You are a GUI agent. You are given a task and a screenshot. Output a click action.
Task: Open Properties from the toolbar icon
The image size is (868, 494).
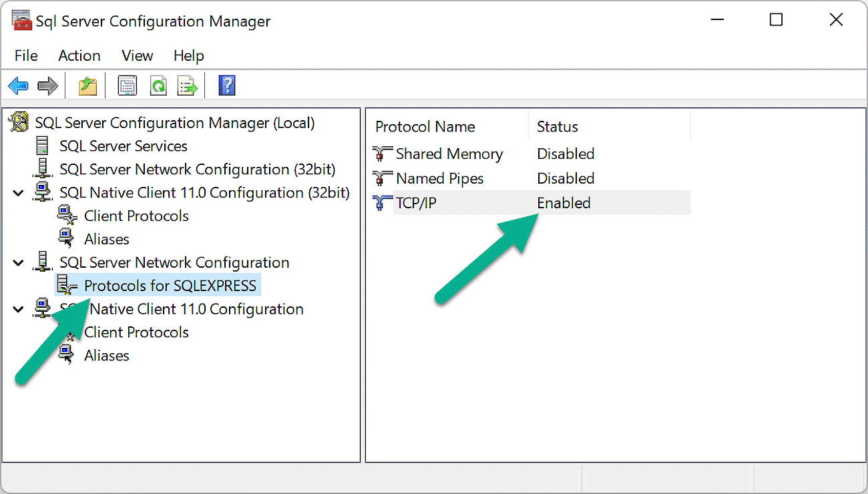pyautogui.click(x=127, y=85)
